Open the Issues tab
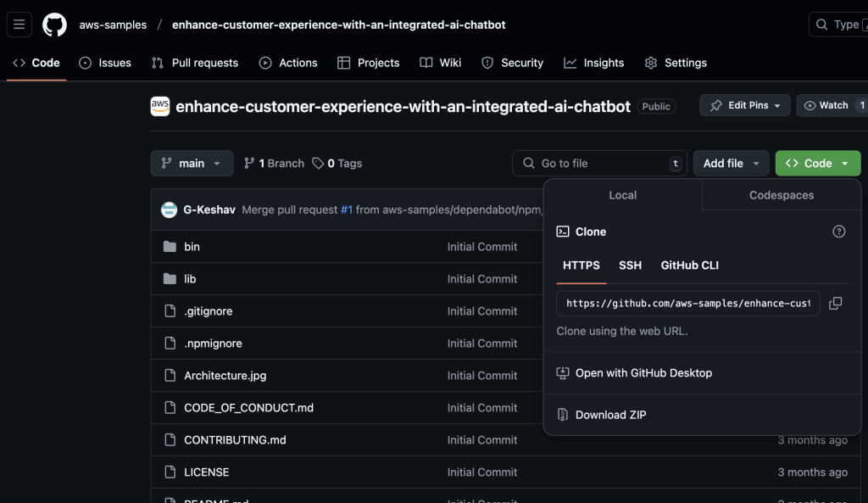 105,63
